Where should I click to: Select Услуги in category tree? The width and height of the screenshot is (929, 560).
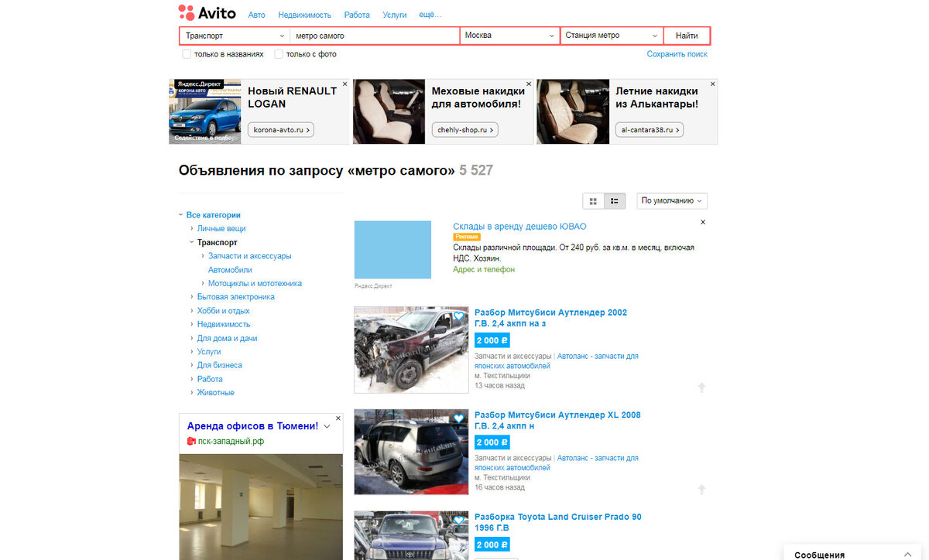click(x=209, y=351)
